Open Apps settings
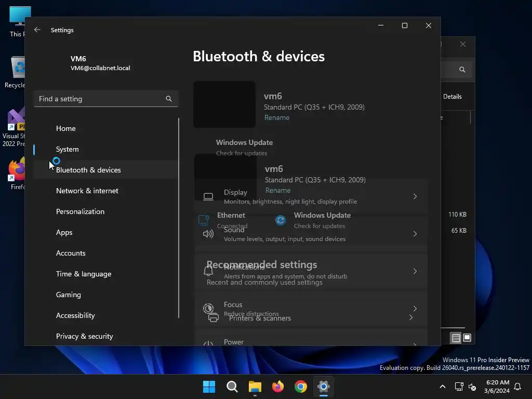532x399 pixels. 64,232
